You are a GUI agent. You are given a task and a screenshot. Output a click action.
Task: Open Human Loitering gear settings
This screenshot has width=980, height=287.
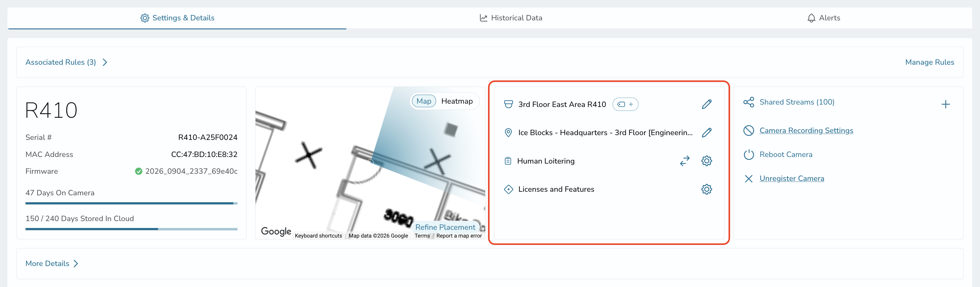coord(707,161)
